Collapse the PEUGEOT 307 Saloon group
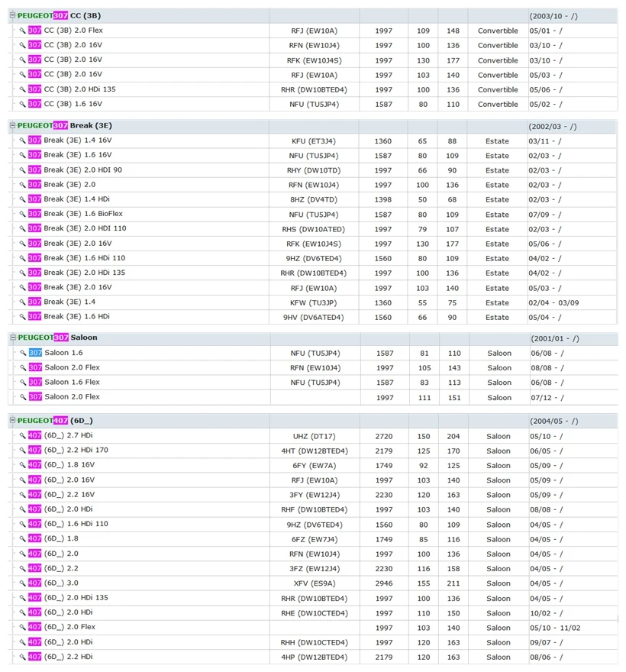This screenshot has width=626, height=672. tap(13, 338)
